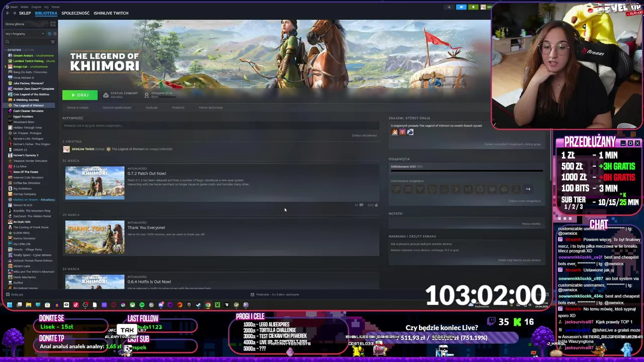
Task: Open the Centrum społeczności link
Action: pos(117,108)
